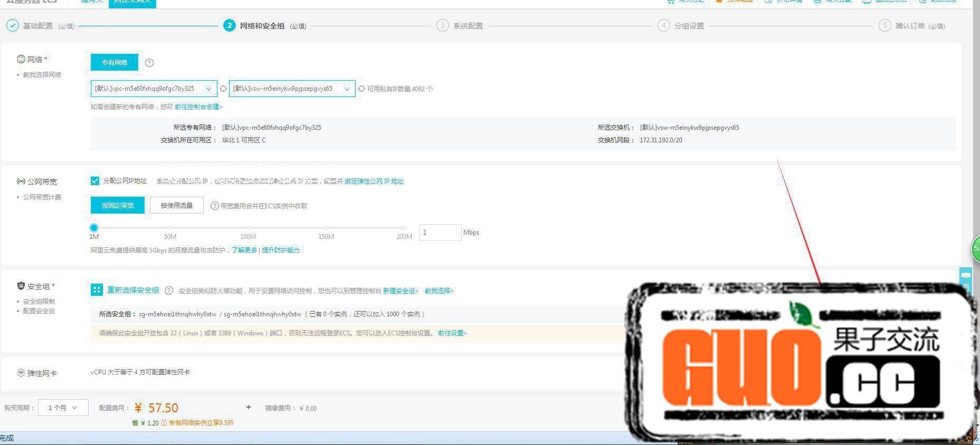Click the help icon before 带宽费用 note
The width and height of the screenshot is (980, 445).
[x=214, y=206]
